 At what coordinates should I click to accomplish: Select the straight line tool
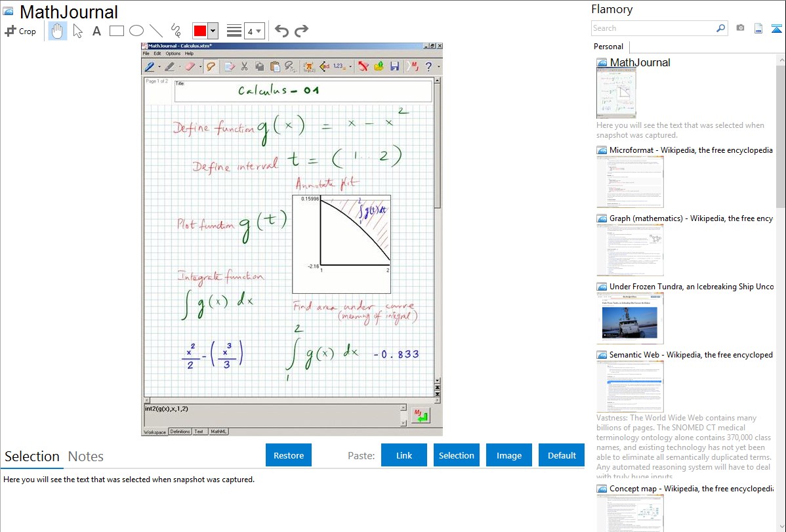[x=156, y=31]
